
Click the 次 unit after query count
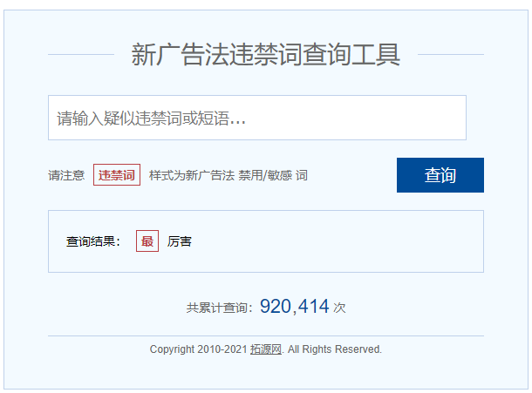tap(339, 308)
